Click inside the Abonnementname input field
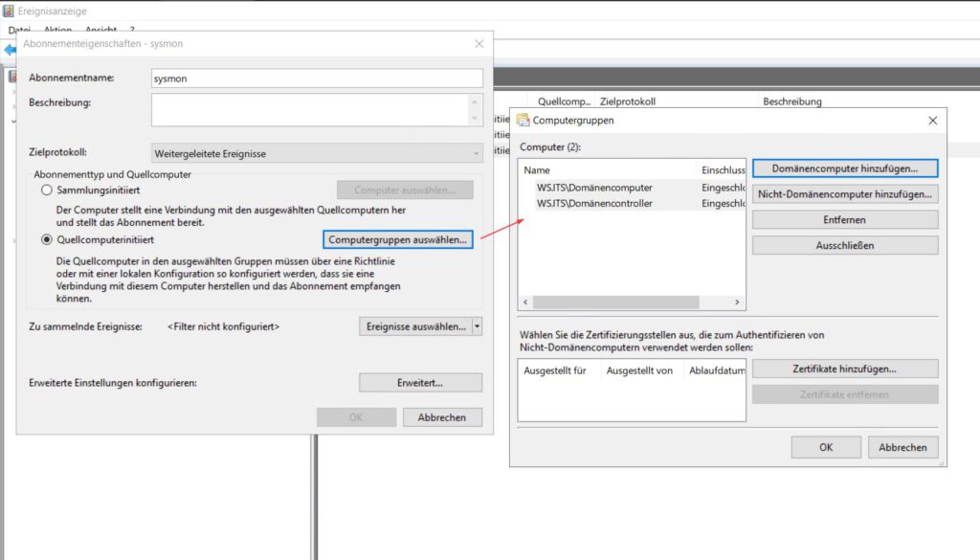 click(x=316, y=77)
